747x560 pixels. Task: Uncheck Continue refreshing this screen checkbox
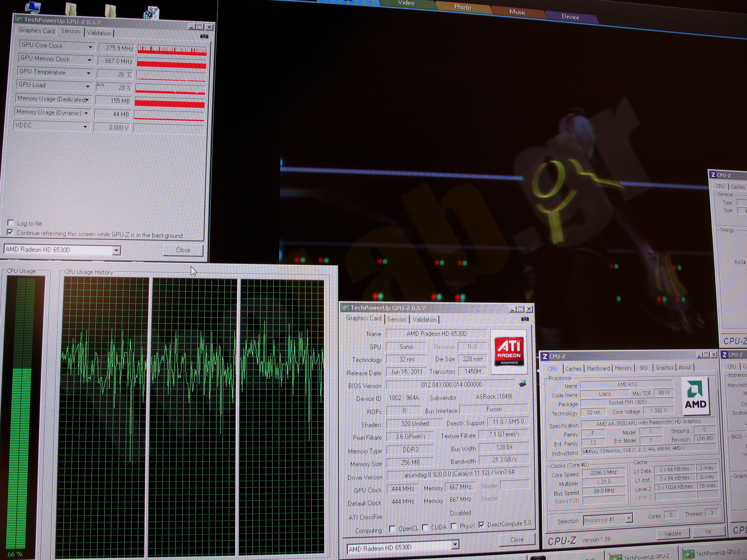[10, 232]
